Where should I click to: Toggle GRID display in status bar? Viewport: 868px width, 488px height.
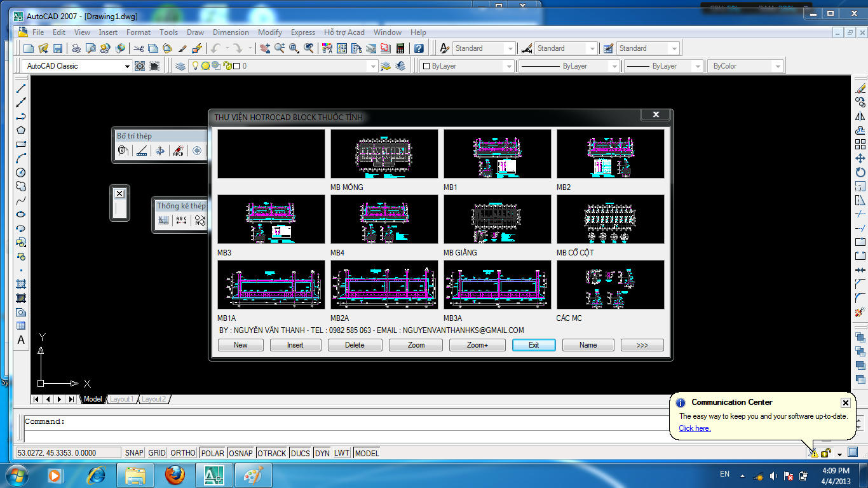point(157,453)
